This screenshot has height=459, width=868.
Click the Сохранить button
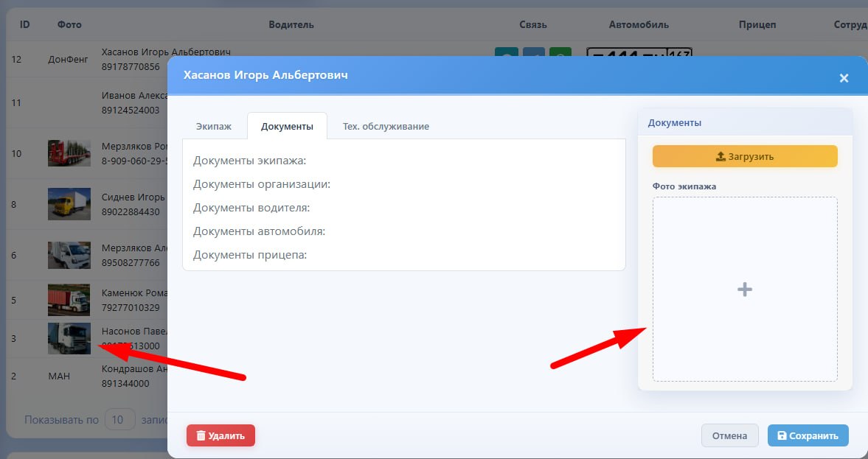pyautogui.click(x=808, y=435)
